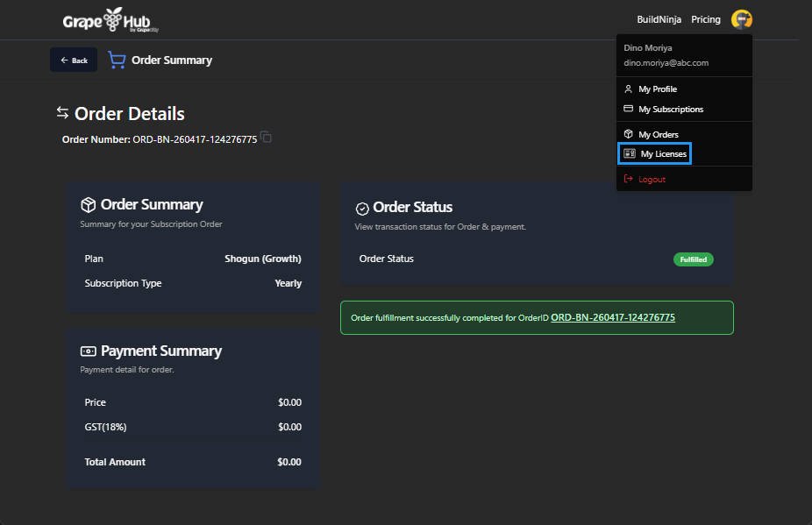Click the Grape Hub logo
This screenshot has width=812, height=525.
(x=106, y=19)
